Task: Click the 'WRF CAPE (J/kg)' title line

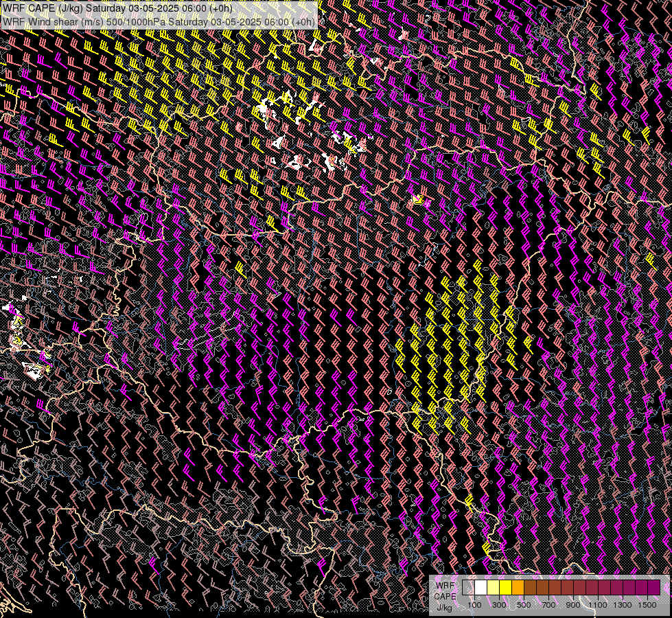Action: click(x=117, y=8)
